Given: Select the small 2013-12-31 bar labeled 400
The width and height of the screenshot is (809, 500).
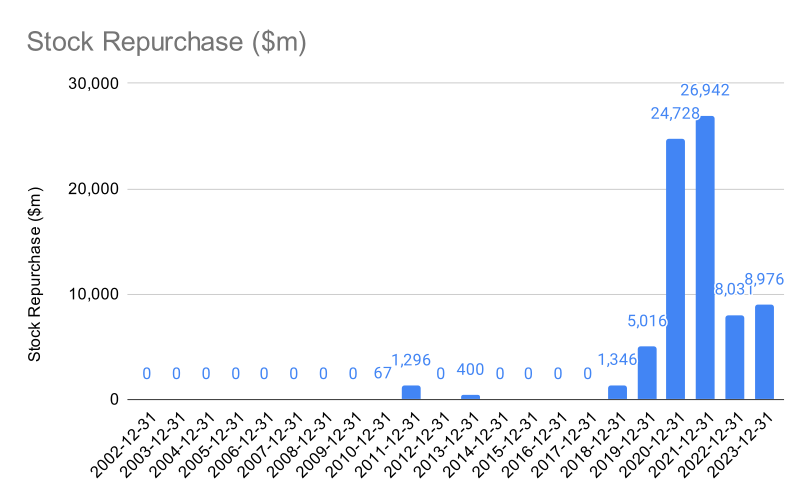Looking at the screenshot, I should pyautogui.click(x=470, y=397).
